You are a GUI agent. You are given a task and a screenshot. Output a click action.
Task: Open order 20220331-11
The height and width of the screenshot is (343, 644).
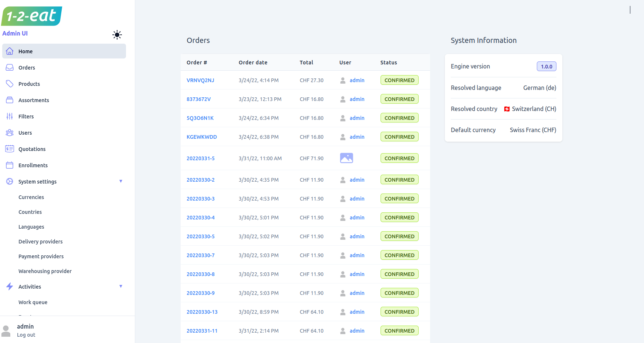202,331
